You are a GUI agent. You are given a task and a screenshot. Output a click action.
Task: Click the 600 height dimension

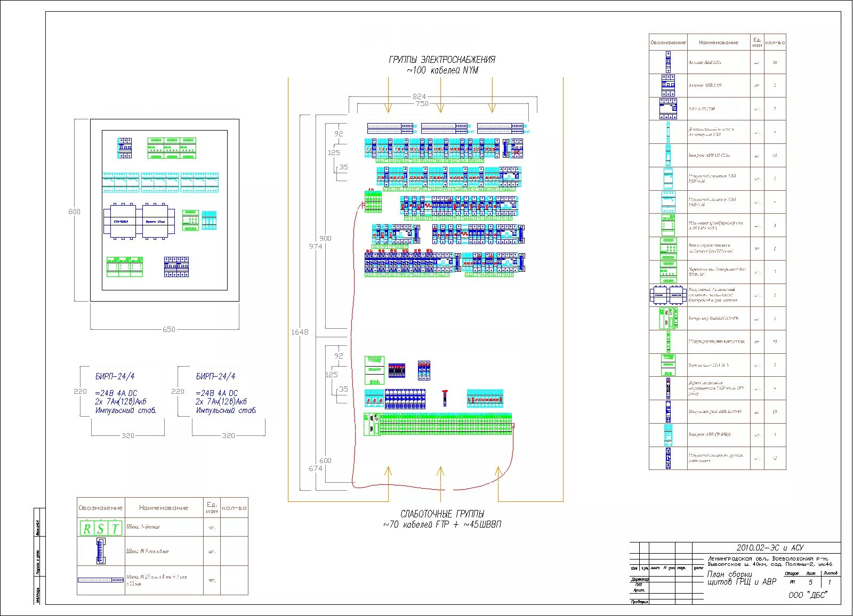325,460
